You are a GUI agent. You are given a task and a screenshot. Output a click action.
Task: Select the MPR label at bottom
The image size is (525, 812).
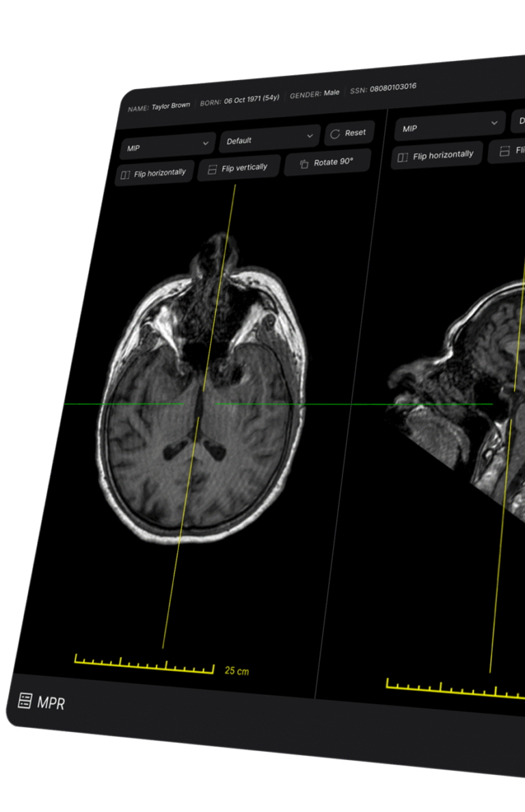51,703
